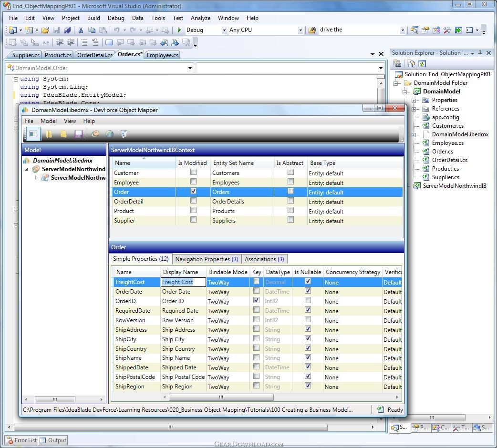Click the Bindable Mode column header

(x=228, y=272)
